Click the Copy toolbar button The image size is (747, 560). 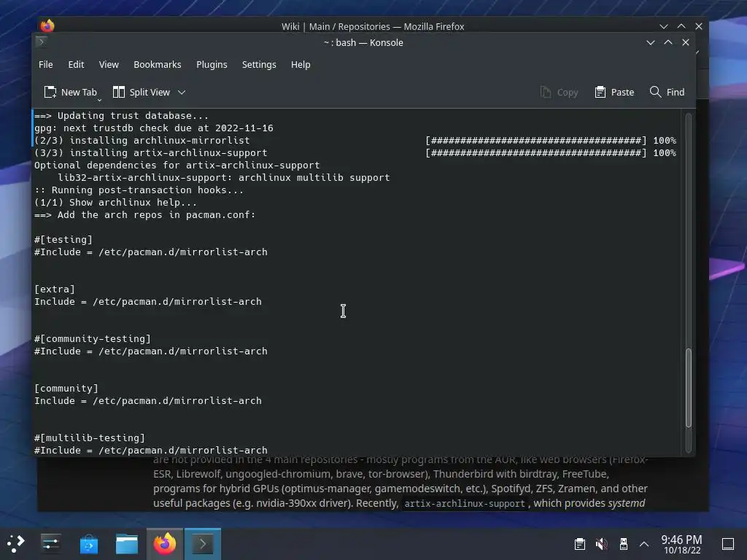pos(560,92)
